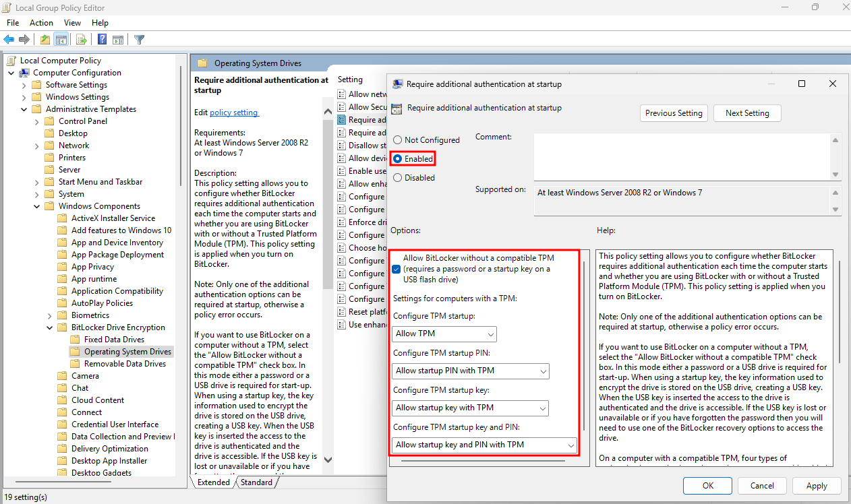Click the Next Setting button
The width and height of the screenshot is (851, 504).
click(x=746, y=113)
